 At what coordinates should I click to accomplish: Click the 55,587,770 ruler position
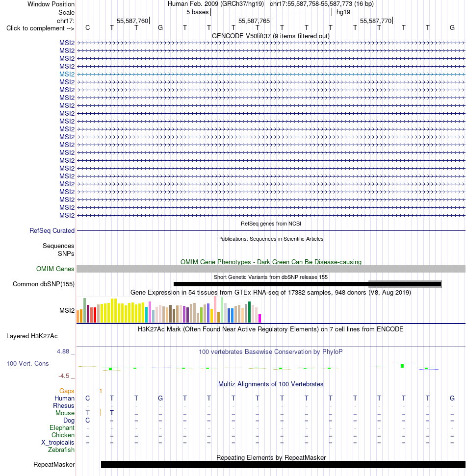click(x=376, y=21)
